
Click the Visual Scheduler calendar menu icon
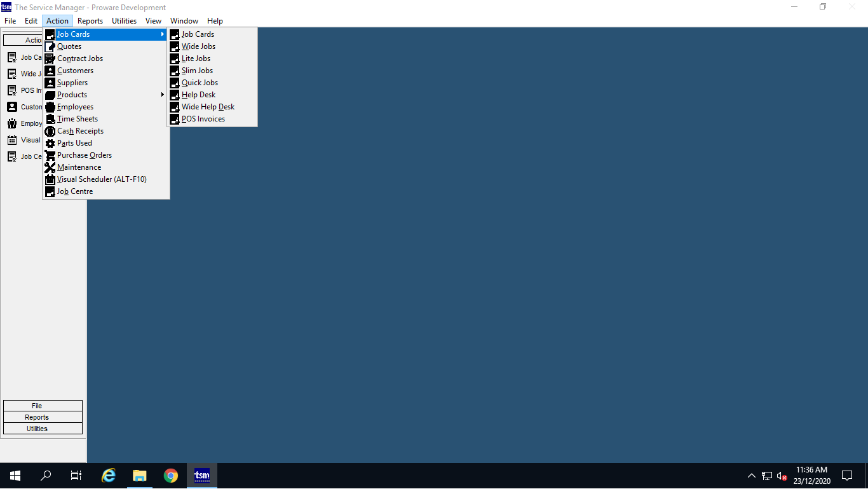[50, 179]
